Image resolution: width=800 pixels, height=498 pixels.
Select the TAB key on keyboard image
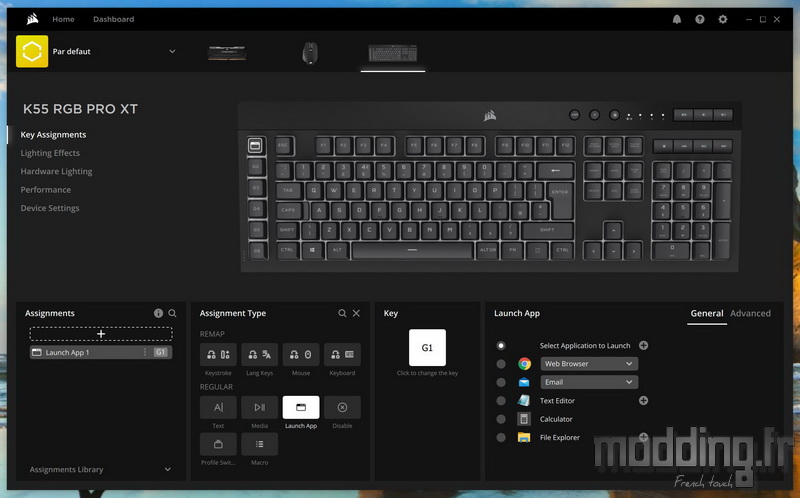coord(289,190)
